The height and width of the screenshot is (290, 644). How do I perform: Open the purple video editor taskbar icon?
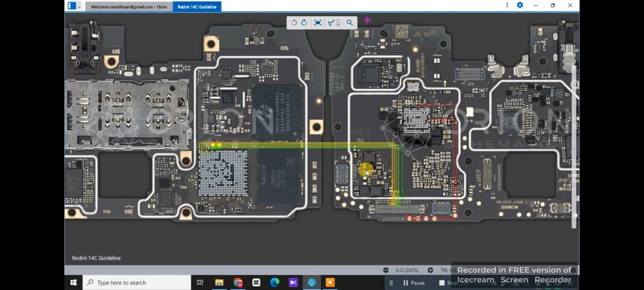pyautogui.click(x=293, y=283)
